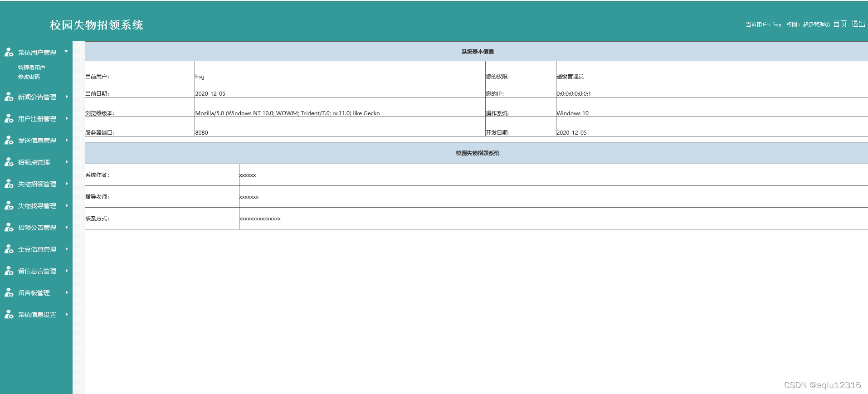Viewport: 868px width, 394px height.
Task: Expand the 发送信息管理 arrow
Action: (67, 140)
